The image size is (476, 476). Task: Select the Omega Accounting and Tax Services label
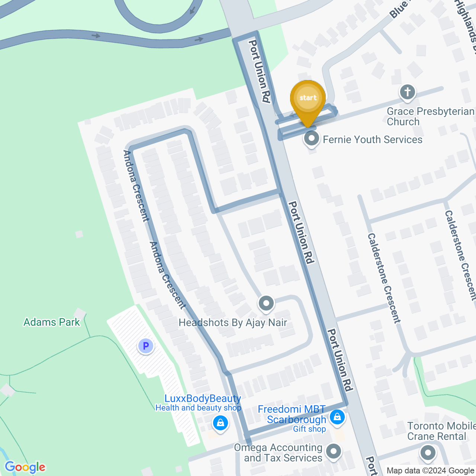(x=278, y=453)
